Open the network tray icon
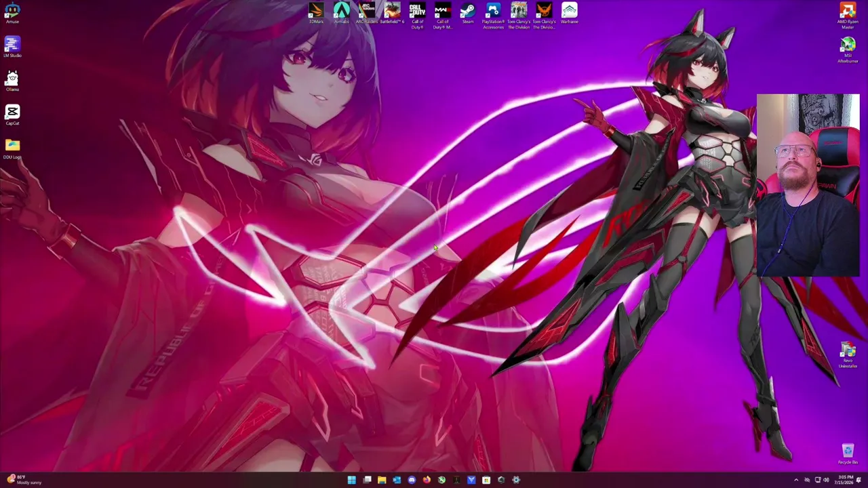 click(816, 480)
